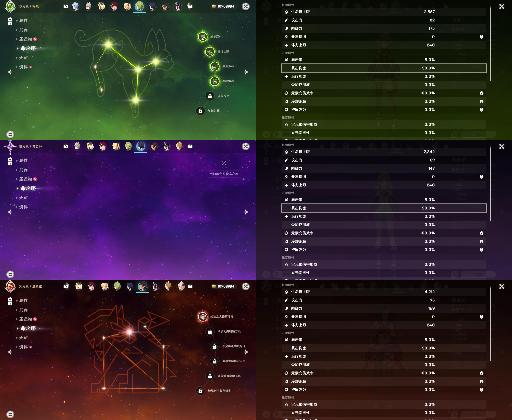
Task: Select the locked 怒势疾迅如焚掠地 constellation icon
Action: coord(215,346)
